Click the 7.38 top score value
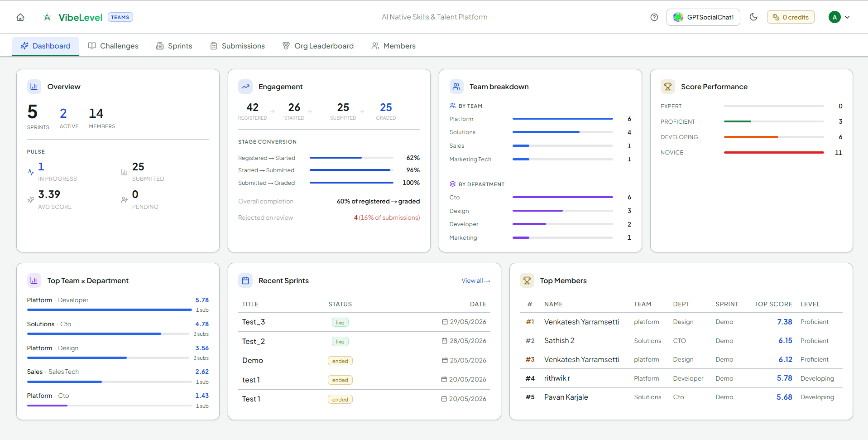Viewport: 868px width, 440px height. [785, 322]
